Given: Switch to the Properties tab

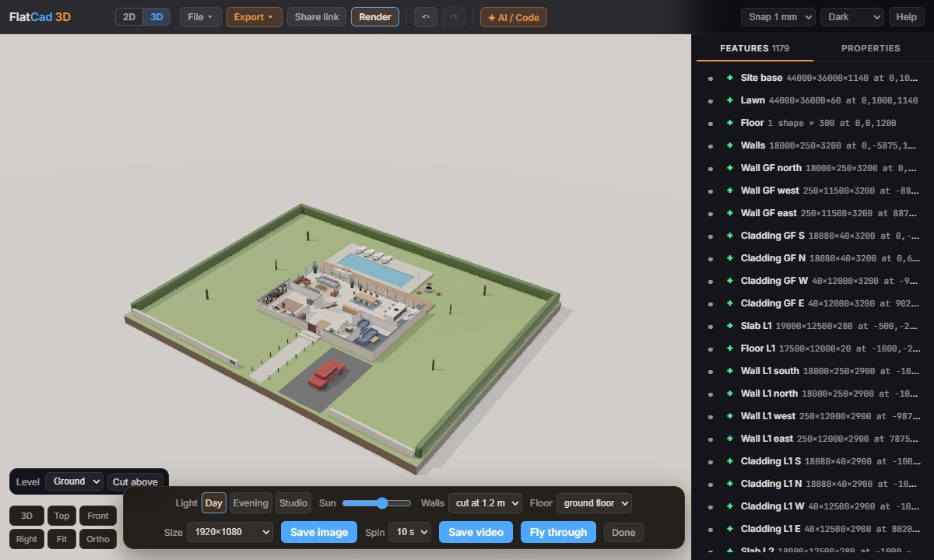Looking at the screenshot, I should pyautogui.click(x=870, y=48).
